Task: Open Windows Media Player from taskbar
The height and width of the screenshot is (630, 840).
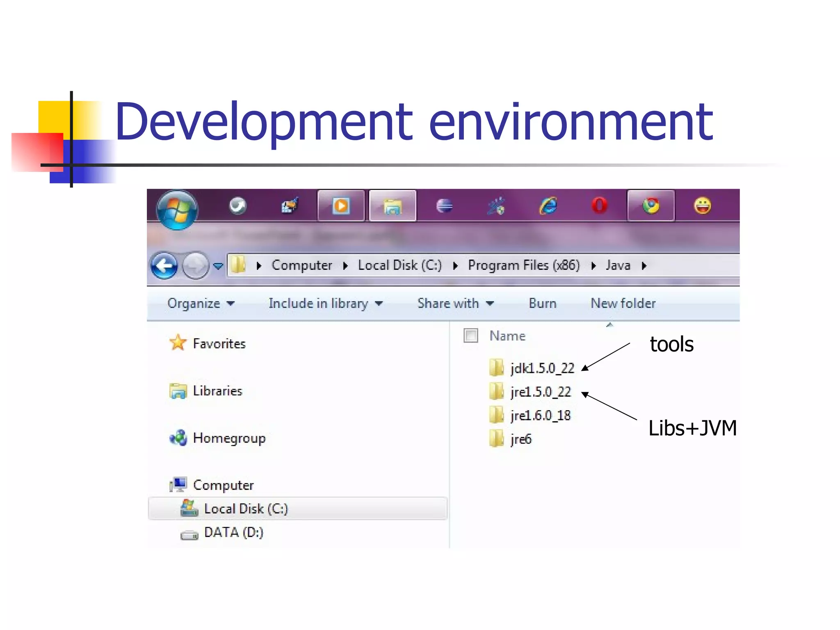Action: click(341, 206)
